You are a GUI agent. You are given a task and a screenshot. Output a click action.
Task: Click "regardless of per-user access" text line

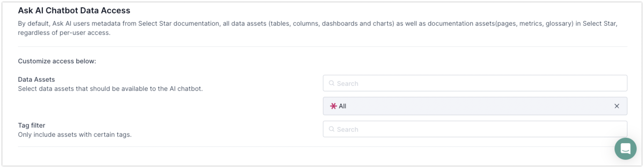click(x=64, y=33)
